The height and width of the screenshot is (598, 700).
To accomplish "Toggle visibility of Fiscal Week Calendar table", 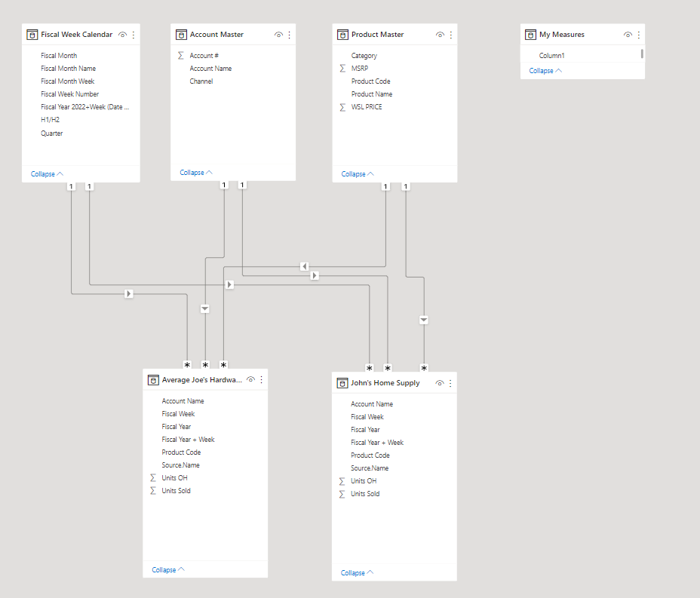I will [123, 35].
